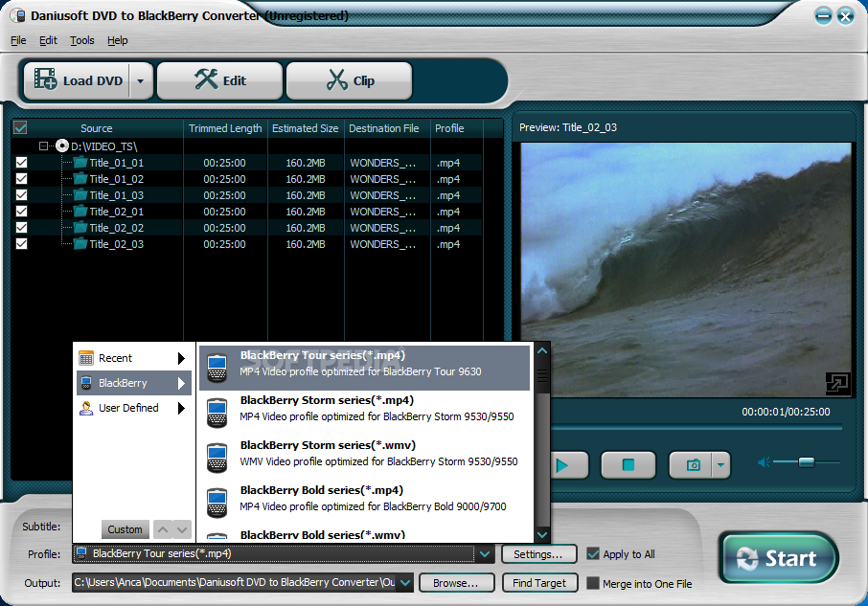The width and height of the screenshot is (868, 606).
Task: Open the Clip tool
Action: [350, 80]
